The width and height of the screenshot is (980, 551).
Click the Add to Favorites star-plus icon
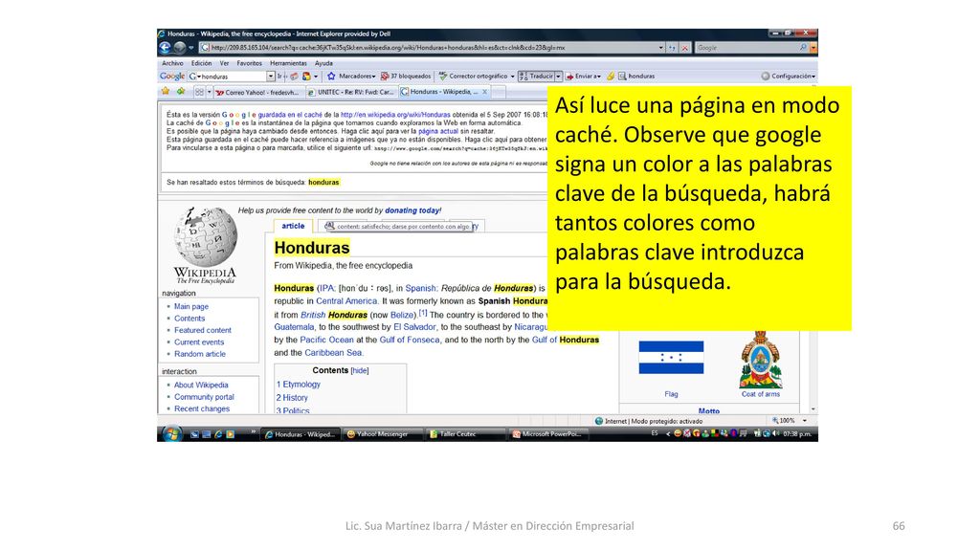pos(181,92)
